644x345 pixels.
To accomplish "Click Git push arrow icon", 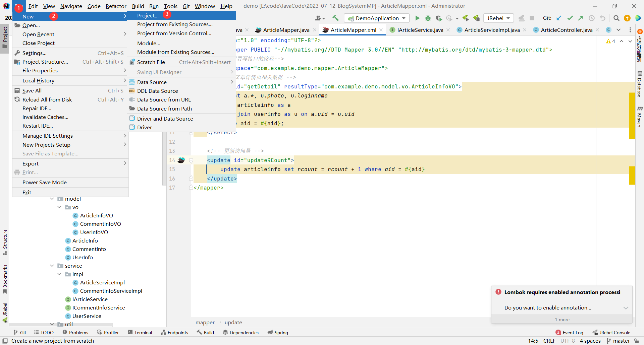I will (x=581, y=18).
